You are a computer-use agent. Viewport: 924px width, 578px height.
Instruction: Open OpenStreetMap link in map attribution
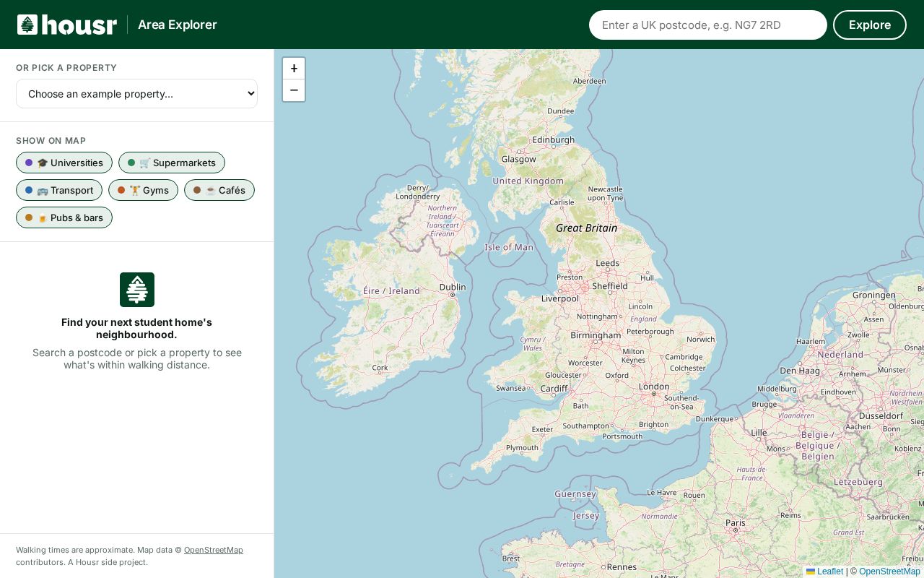point(889,571)
